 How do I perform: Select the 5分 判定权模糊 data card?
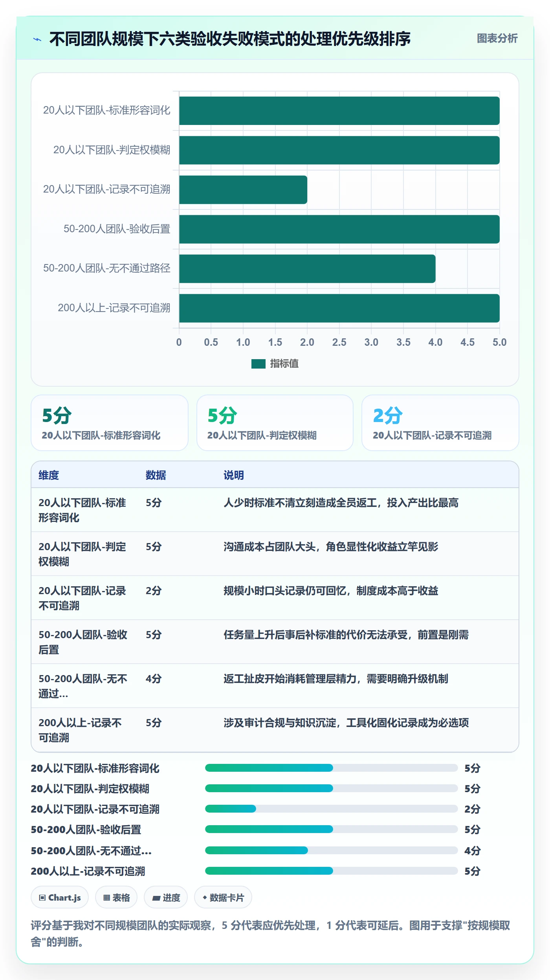click(275, 423)
